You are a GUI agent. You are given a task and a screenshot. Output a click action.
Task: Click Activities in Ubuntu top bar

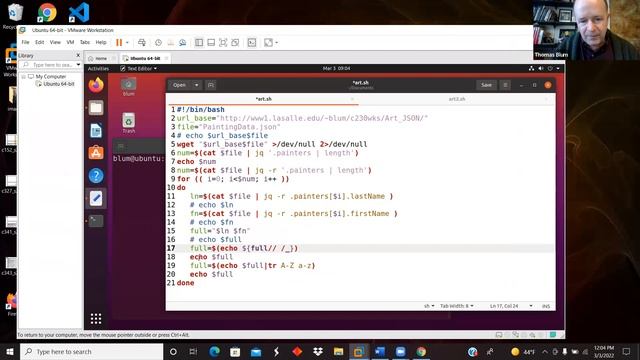click(x=98, y=69)
